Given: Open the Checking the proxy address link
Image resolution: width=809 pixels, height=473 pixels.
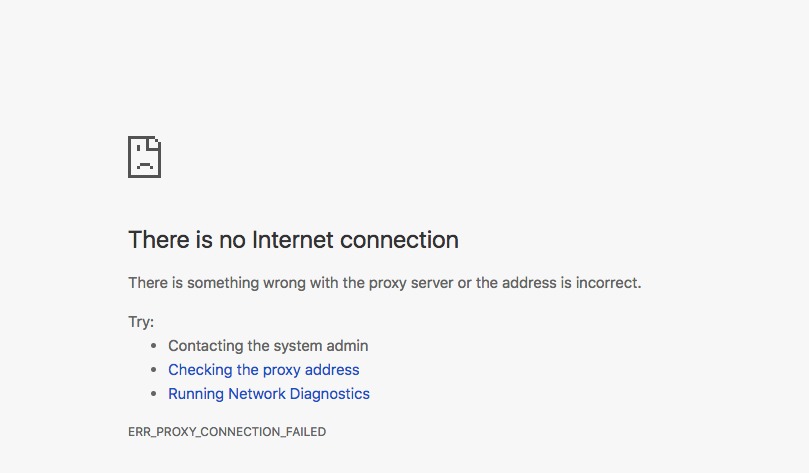Looking at the screenshot, I should coord(264,370).
